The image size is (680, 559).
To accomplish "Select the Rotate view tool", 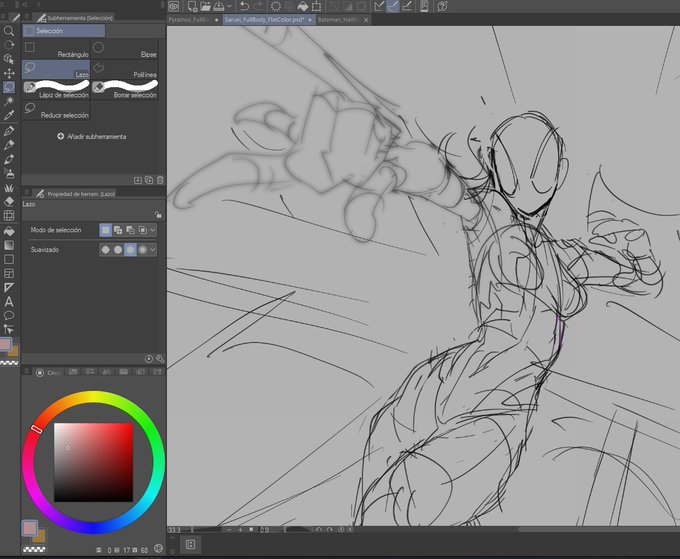I will click(9, 45).
